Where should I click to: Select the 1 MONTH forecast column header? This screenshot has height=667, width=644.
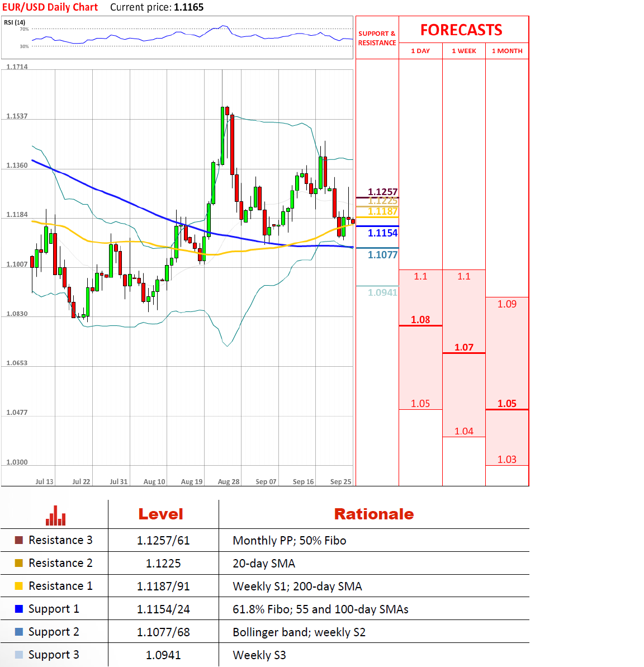point(507,51)
